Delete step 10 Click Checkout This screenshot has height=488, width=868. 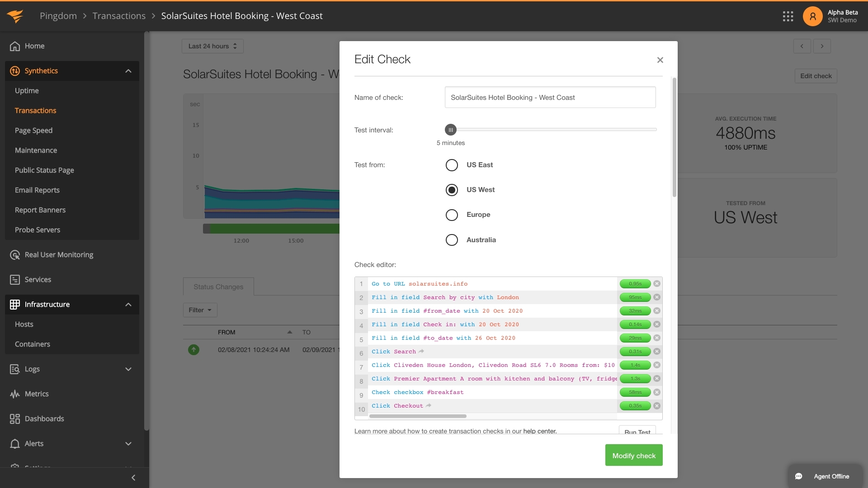point(657,406)
